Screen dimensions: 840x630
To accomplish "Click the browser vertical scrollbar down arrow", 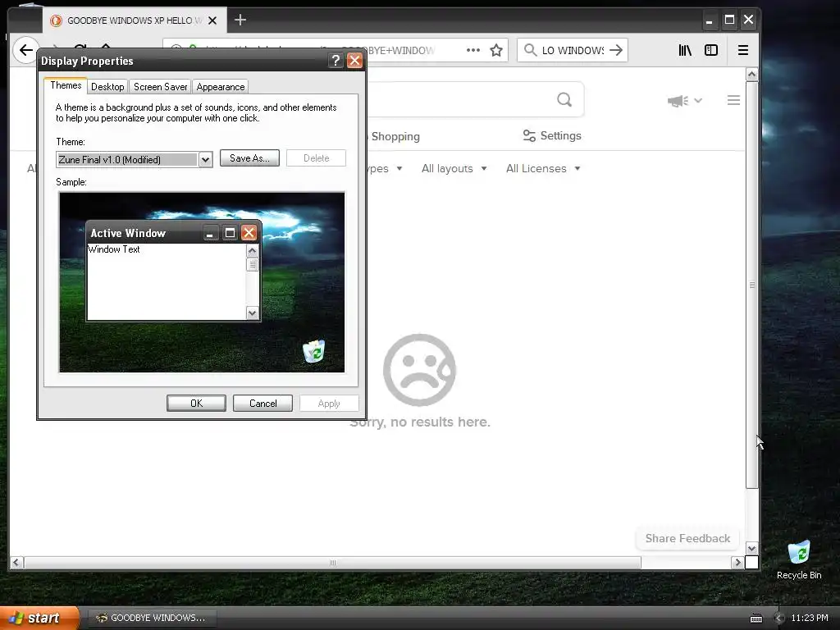I will point(751,549).
